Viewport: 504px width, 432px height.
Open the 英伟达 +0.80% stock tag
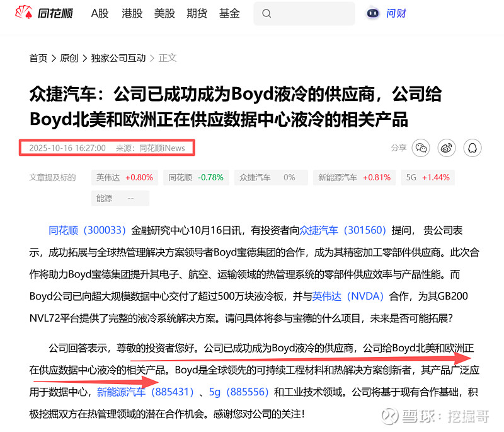click(x=125, y=178)
